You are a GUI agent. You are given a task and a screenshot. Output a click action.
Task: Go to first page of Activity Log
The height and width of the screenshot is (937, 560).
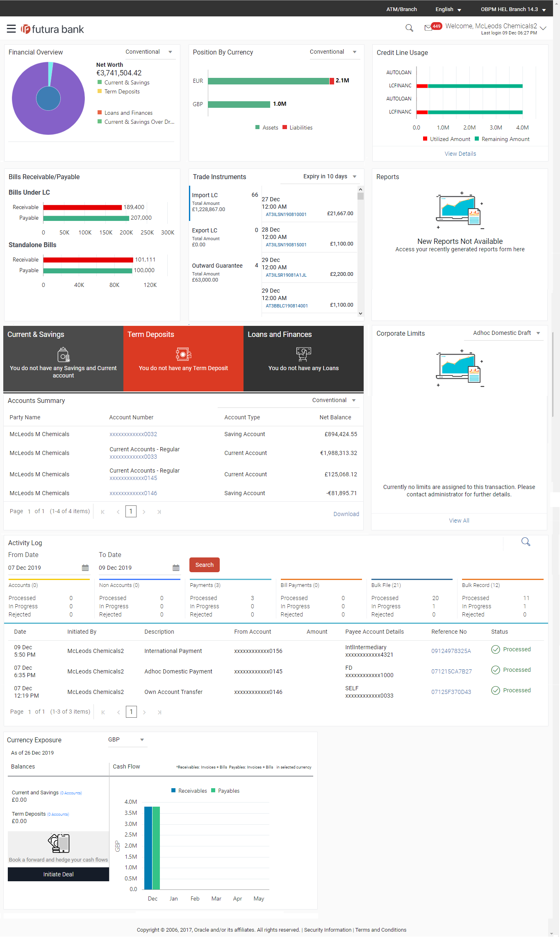103,712
